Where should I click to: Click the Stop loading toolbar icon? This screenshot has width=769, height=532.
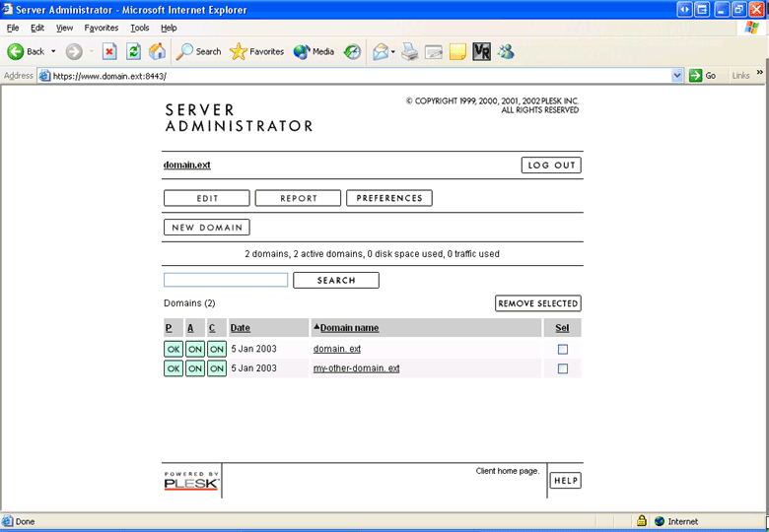point(109,51)
